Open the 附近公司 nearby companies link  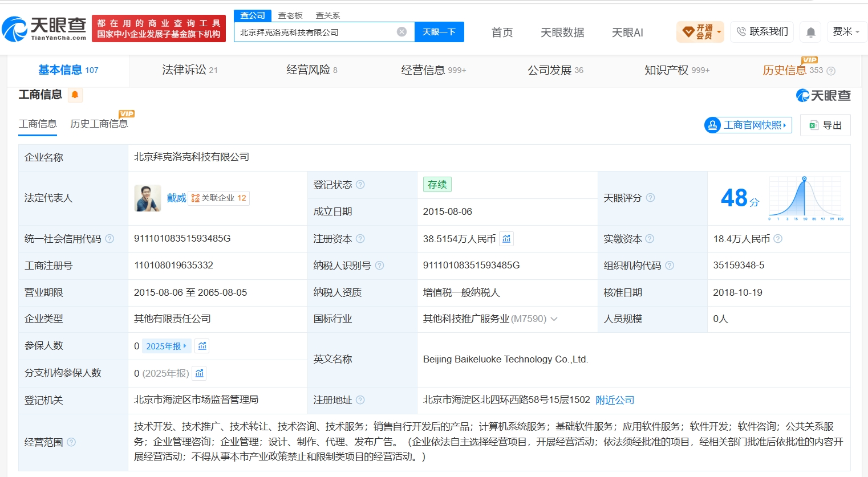point(615,400)
